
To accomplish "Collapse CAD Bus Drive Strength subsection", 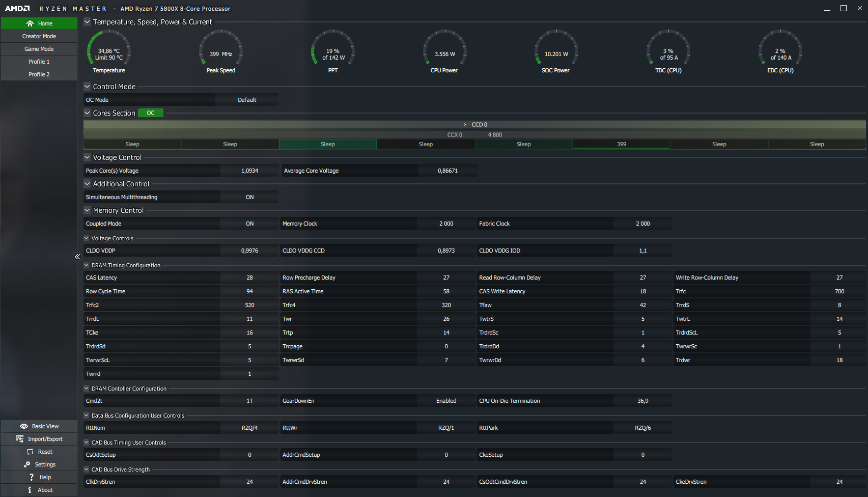I will (87, 470).
